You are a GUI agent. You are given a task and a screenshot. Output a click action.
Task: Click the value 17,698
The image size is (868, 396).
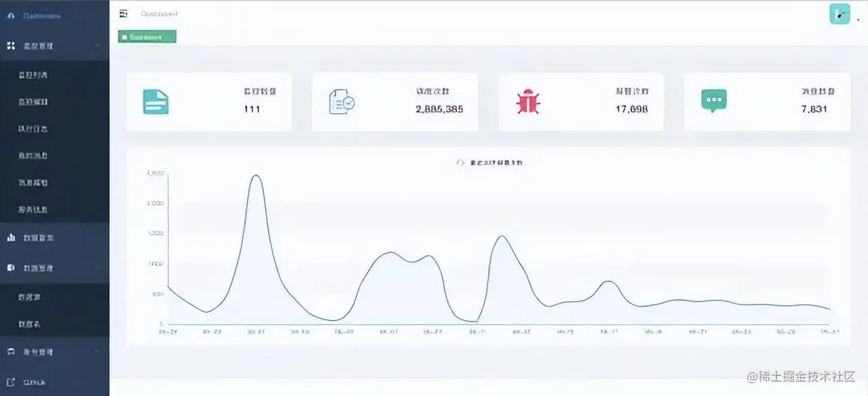(x=632, y=108)
